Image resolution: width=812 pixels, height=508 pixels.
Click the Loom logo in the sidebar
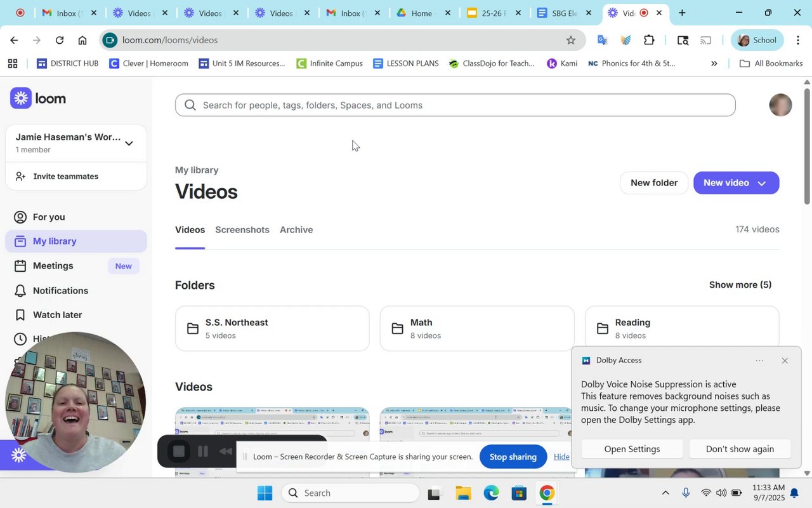click(38, 98)
